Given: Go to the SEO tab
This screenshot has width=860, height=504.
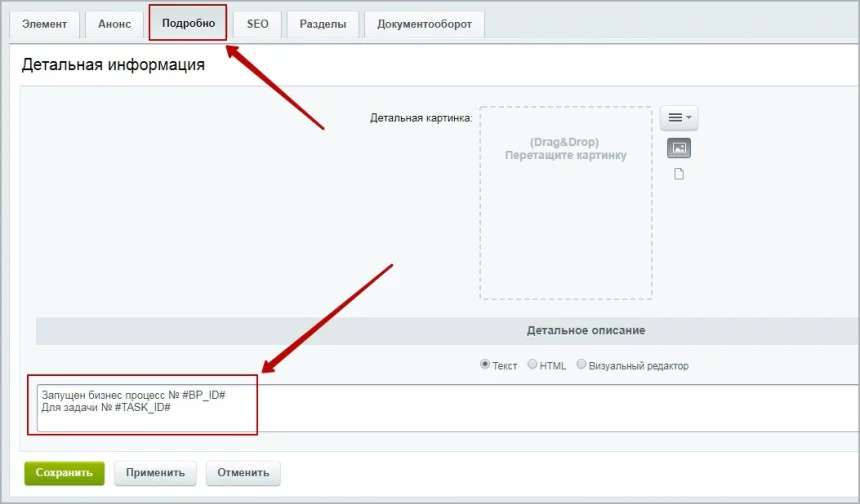Looking at the screenshot, I should tap(257, 24).
